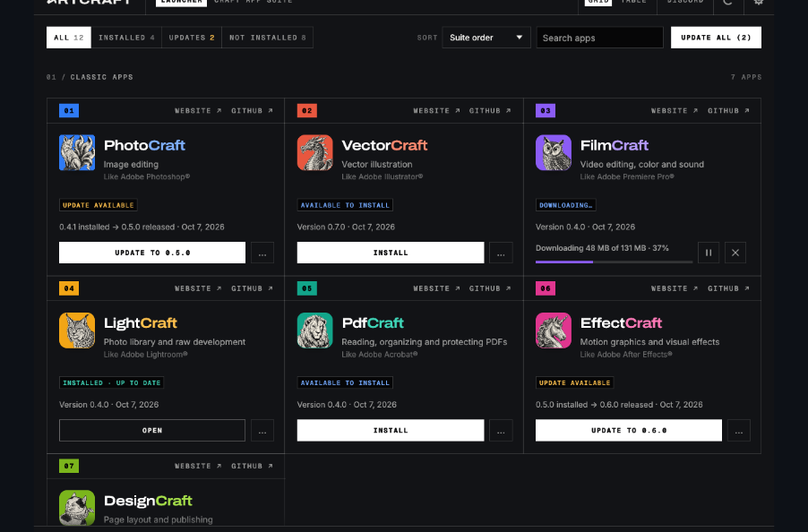Click the PhotoCraft fox app icon
Image resolution: width=808 pixels, height=532 pixels.
(x=77, y=152)
